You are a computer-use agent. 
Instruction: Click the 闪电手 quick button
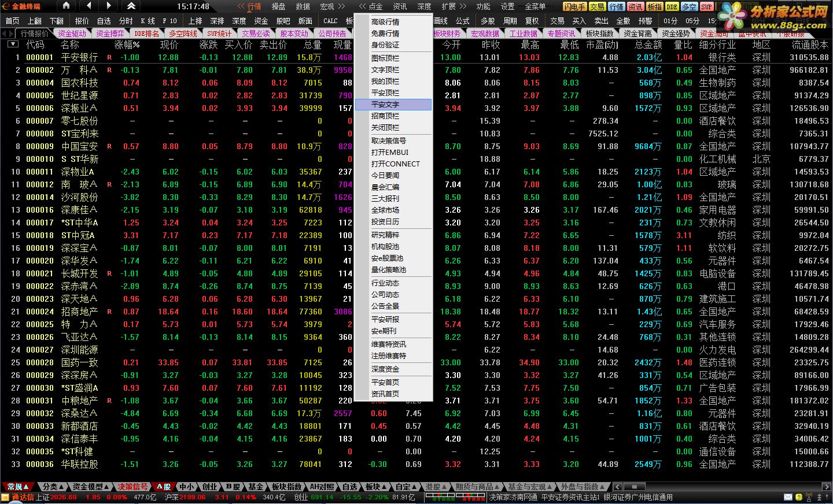(574, 6)
